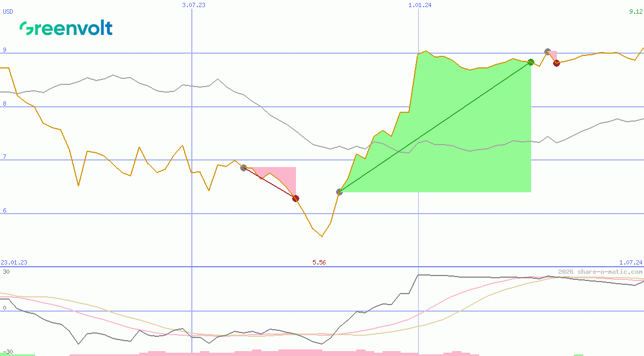Select the 3.07.23 date label
This screenshot has width=644, height=356.
(193, 5)
